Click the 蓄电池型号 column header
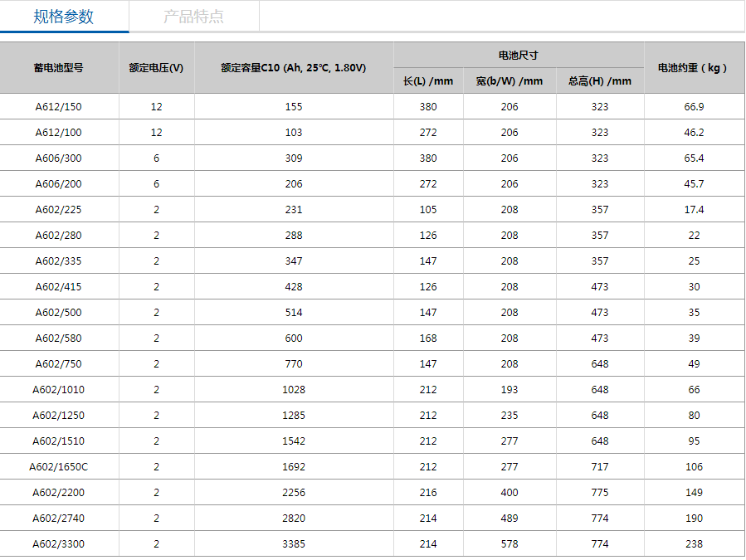 (59, 68)
